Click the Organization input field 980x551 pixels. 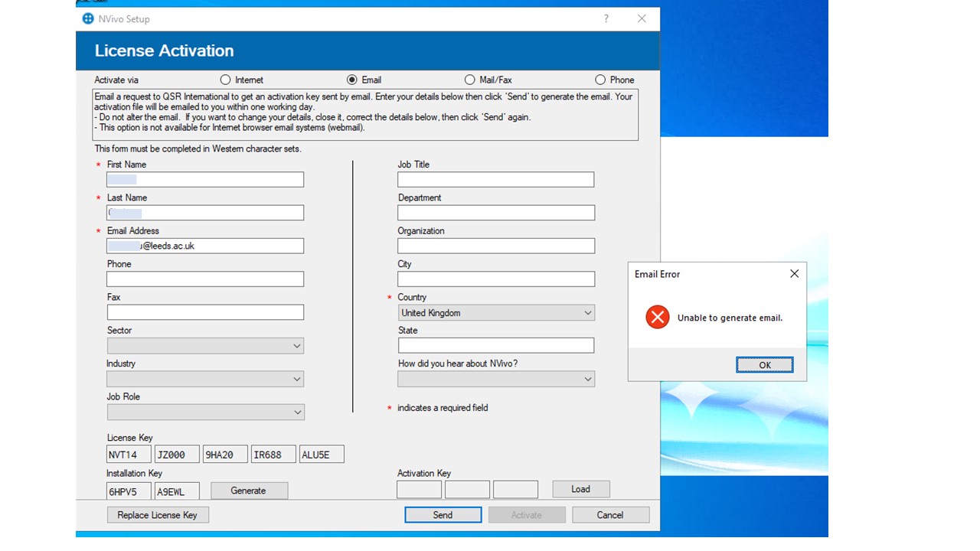[x=496, y=246]
